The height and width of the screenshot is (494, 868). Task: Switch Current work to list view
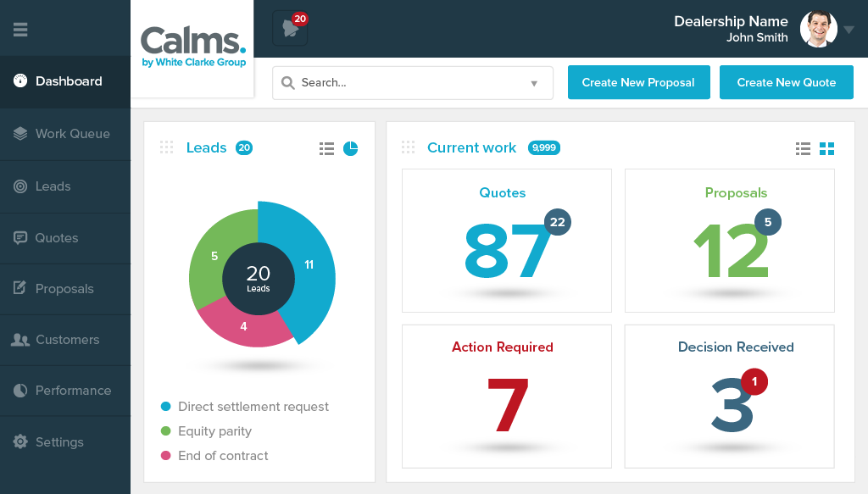803,147
